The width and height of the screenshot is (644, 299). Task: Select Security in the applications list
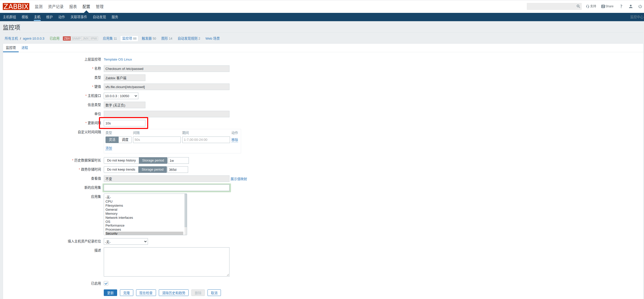(144, 233)
